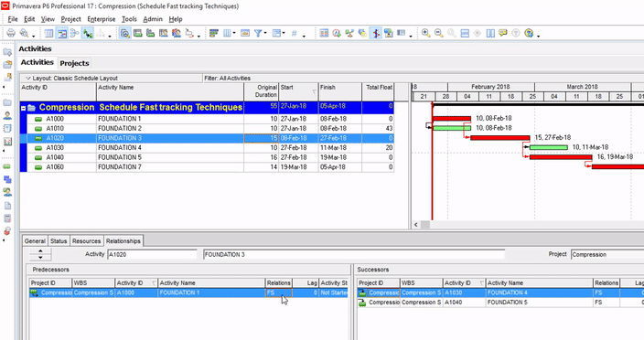Screen dimensions: 644x340
Task: Click the Zoom Out magnifier icon
Action: [x=439, y=33]
